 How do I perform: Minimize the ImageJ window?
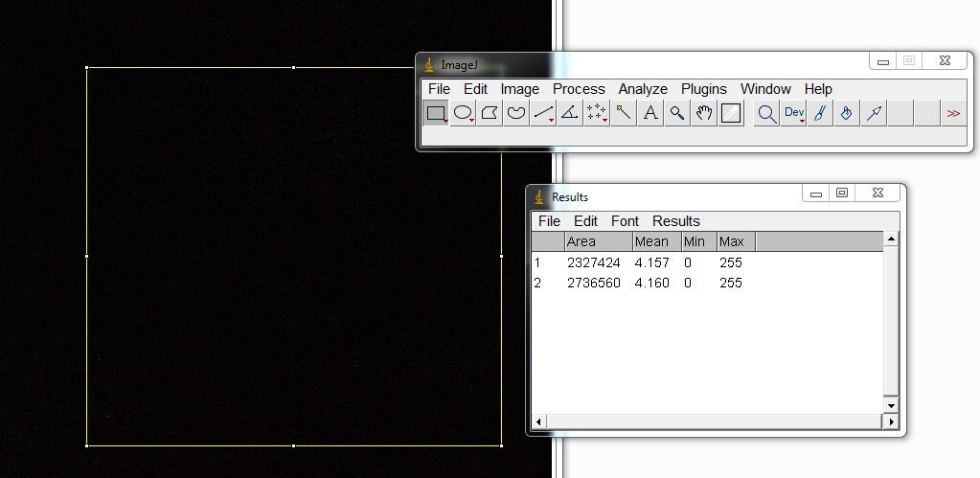[x=883, y=61]
